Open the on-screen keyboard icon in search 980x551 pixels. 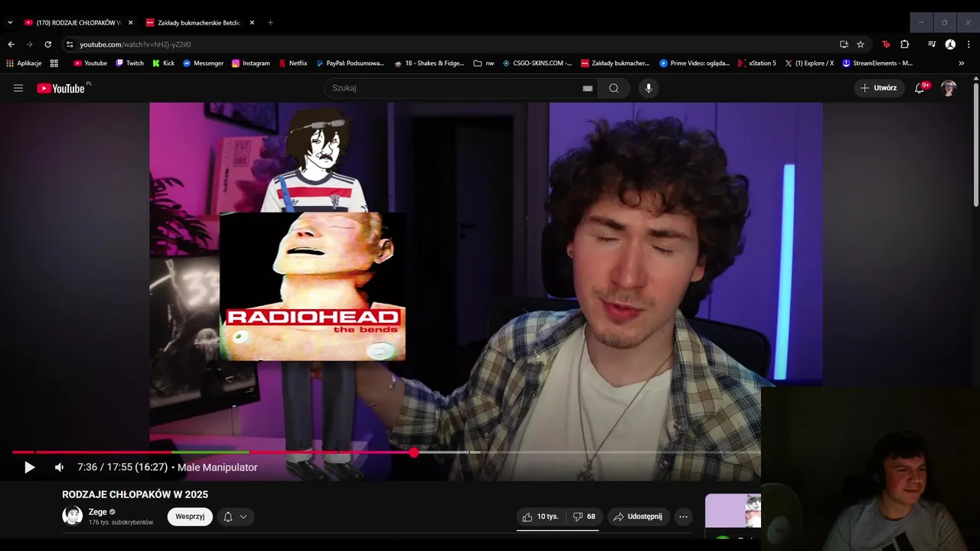pos(587,88)
